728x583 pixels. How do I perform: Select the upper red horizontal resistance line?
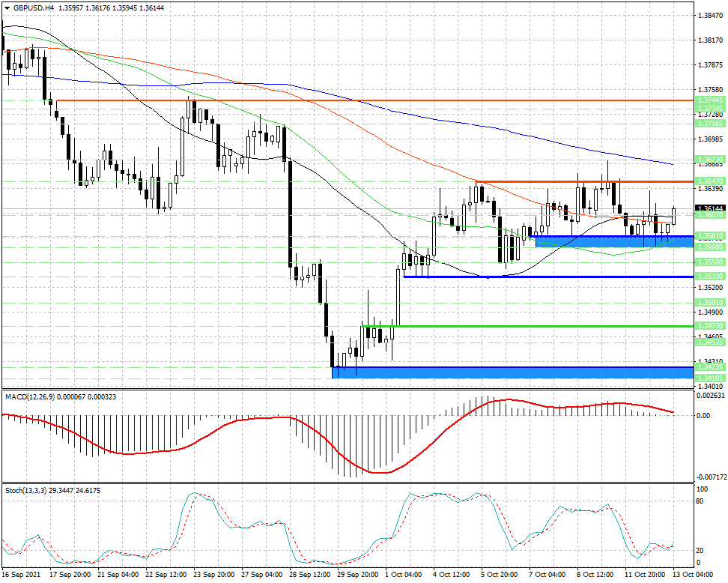(374, 100)
